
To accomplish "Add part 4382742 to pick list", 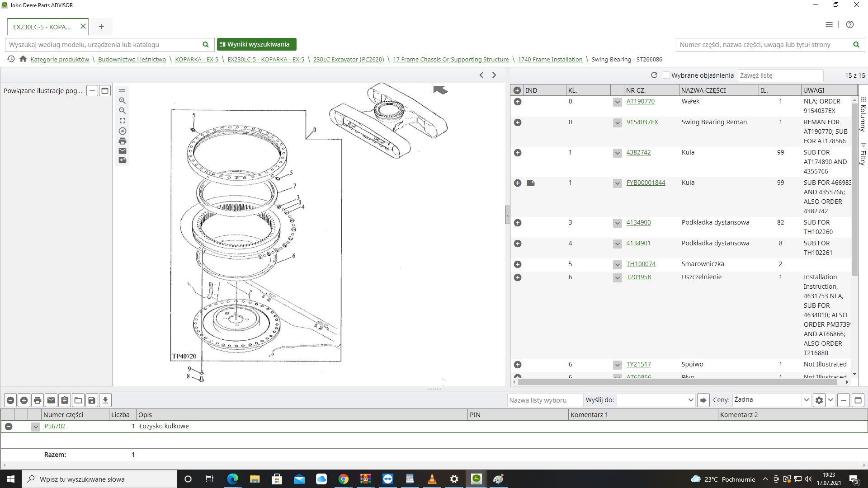I will tap(518, 153).
